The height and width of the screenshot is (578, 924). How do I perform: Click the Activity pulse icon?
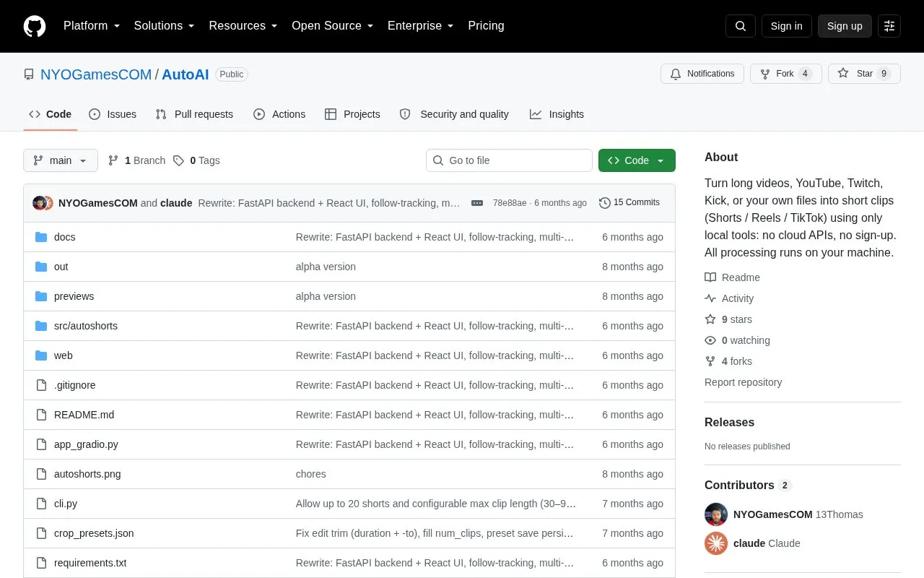(x=710, y=298)
